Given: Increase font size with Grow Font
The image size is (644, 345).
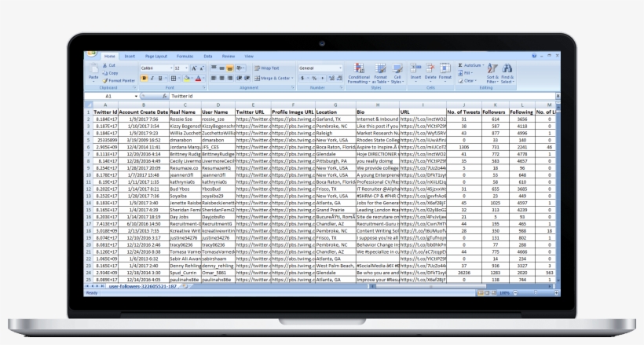Looking at the screenshot, I should [x=194, y=68].
